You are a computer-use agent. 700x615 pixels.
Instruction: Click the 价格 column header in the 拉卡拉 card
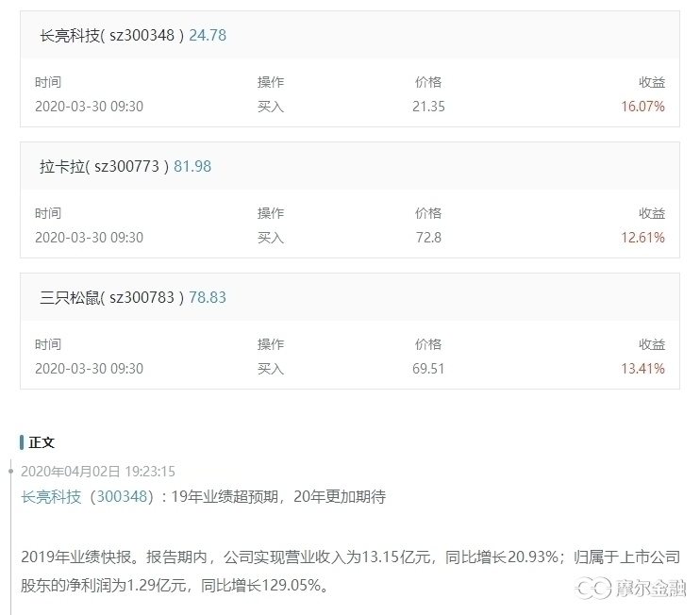(x=428, y=213)
